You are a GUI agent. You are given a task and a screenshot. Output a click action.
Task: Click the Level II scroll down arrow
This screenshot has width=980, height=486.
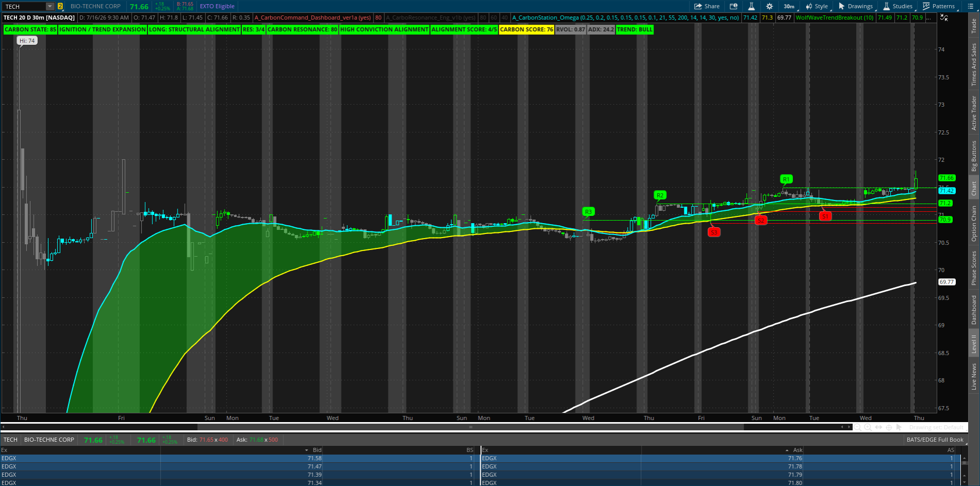pyautogui.click(x=964, y=482)
